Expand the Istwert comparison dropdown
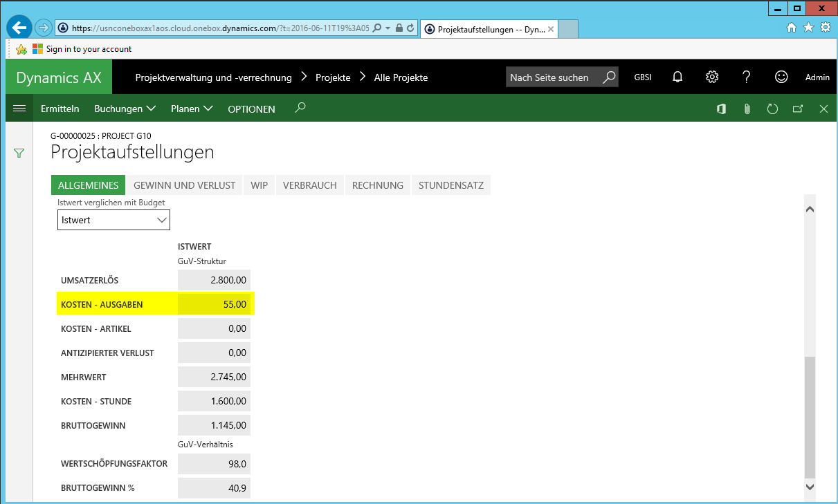This screenshot has width=838, height=504. pyautogui.click(x=113, y=220)
